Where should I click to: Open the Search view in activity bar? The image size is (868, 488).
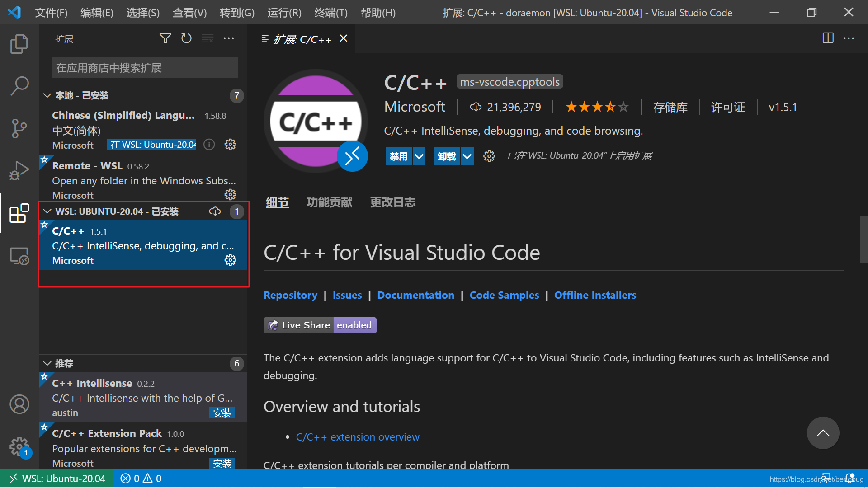[x=19, y=85]
